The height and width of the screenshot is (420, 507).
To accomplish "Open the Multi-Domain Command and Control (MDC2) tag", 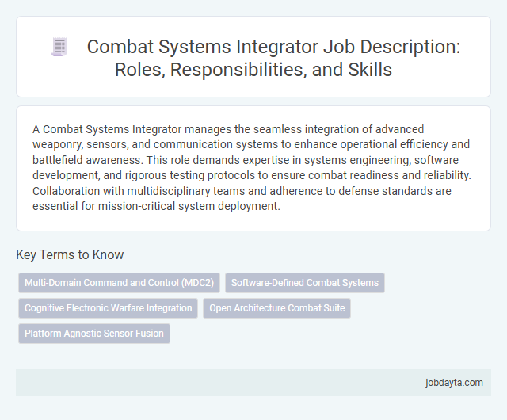I will (x=120, y=283).
